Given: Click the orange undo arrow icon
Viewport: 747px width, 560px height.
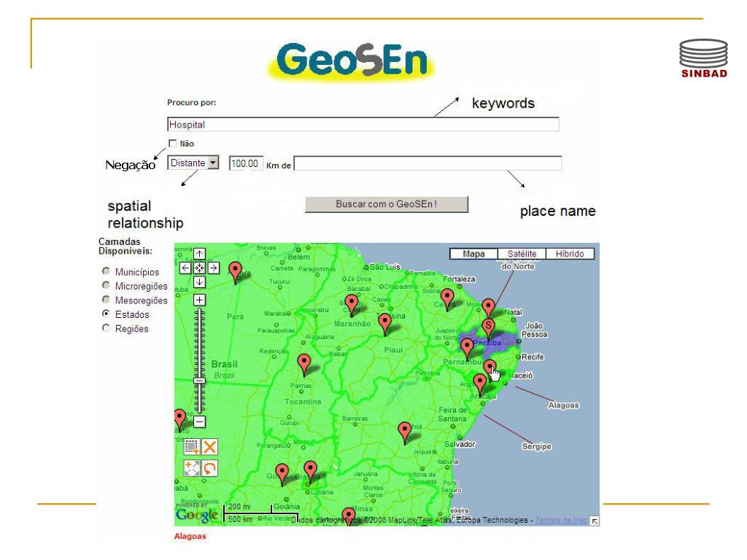Looking at the screenshot, I should click(x=209, y=468).
